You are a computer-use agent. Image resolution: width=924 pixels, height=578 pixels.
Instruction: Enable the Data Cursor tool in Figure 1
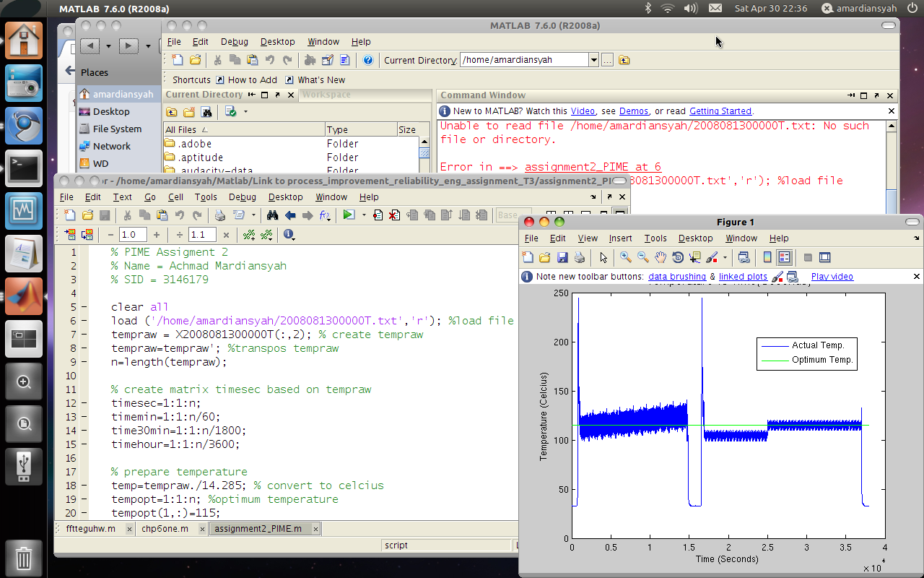tap(695, 257)
